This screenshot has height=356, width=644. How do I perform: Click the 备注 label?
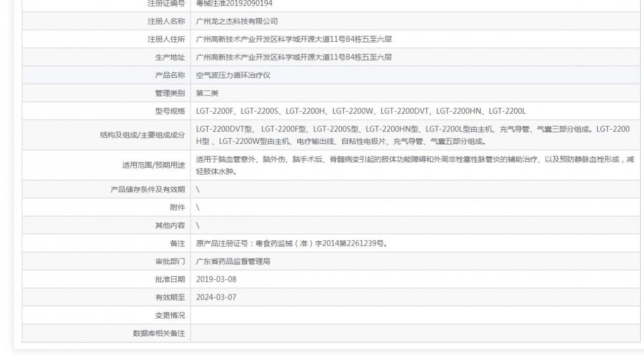point(178,243)
